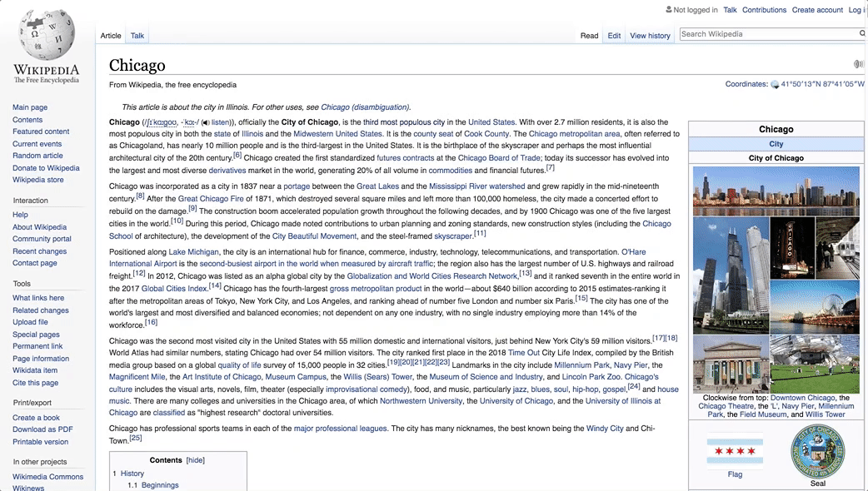The height and width of the screenshot is (491, 868).
Task: Click Donate to Wikipedia
Action: click(46, 168)
